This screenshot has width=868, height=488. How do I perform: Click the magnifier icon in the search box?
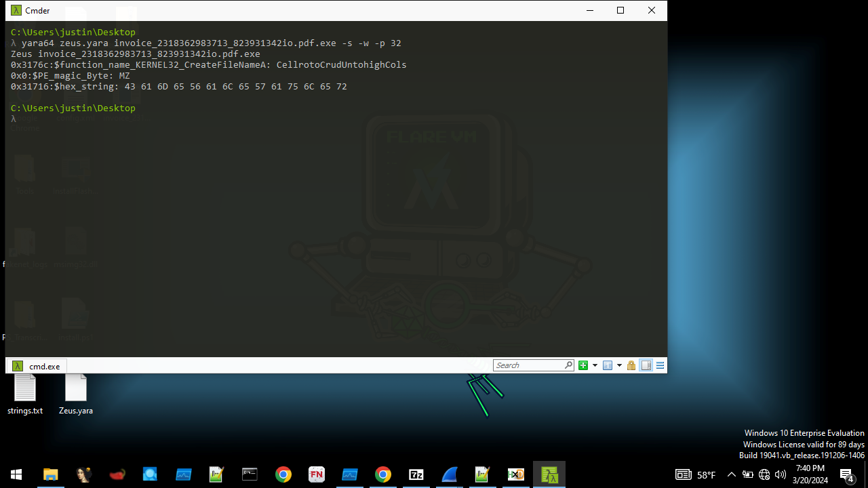tap(569, 365)
